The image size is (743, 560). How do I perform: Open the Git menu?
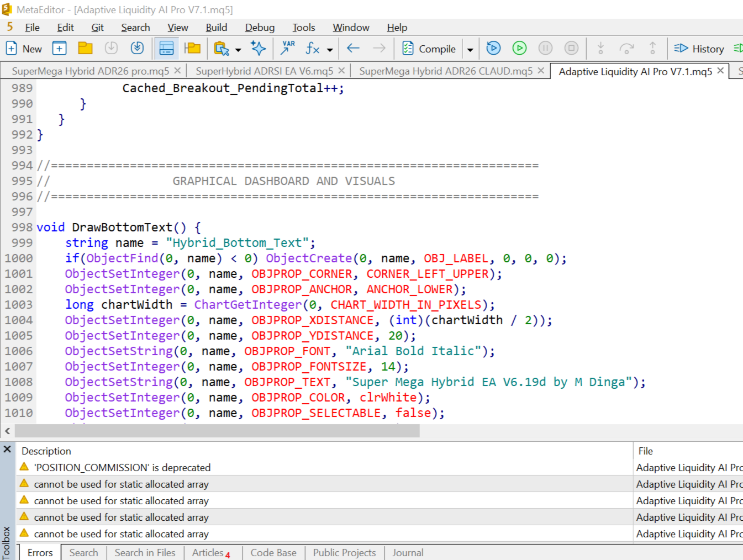click(97, 28)
